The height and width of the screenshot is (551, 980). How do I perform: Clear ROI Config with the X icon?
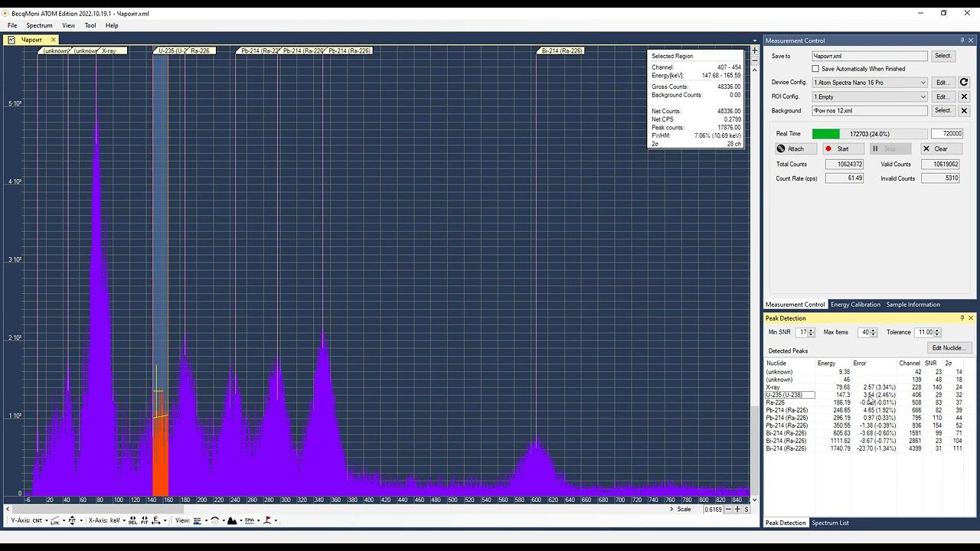coord(964,96)
